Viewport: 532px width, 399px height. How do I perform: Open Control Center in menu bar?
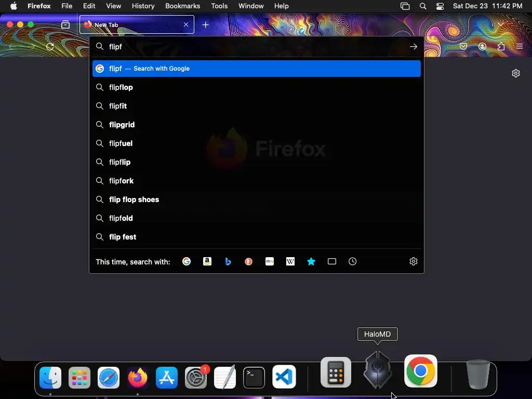[x=440, y=6]
